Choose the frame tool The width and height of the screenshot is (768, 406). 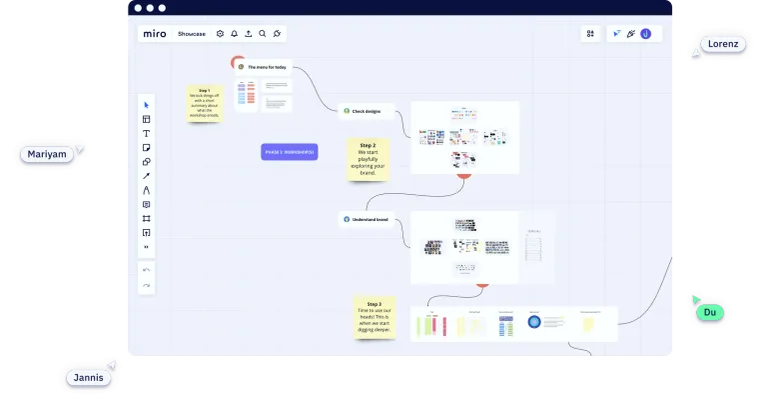[146, 218]
